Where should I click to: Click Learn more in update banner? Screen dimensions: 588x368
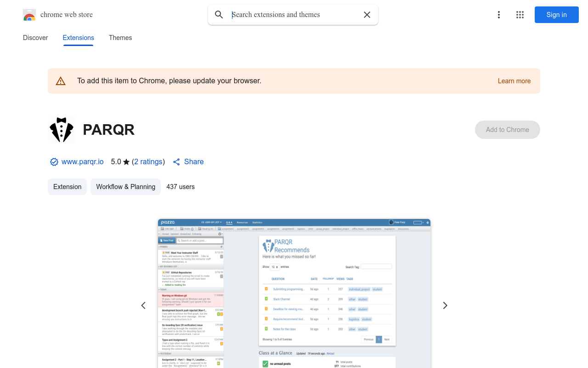[514, 81]
